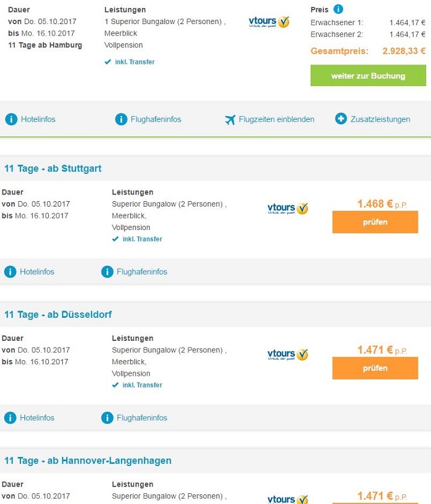Click the airplane icon for Flugzeiten einblenden

(229, 119)
